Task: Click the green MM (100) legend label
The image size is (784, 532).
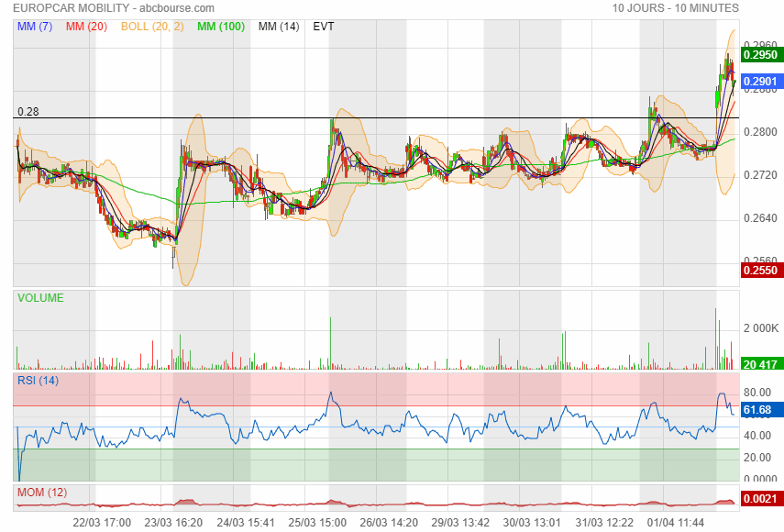Action: pos(221,27)
